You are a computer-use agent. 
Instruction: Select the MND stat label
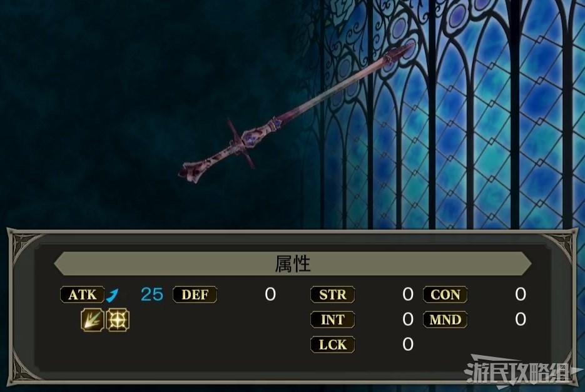(445, 319)
